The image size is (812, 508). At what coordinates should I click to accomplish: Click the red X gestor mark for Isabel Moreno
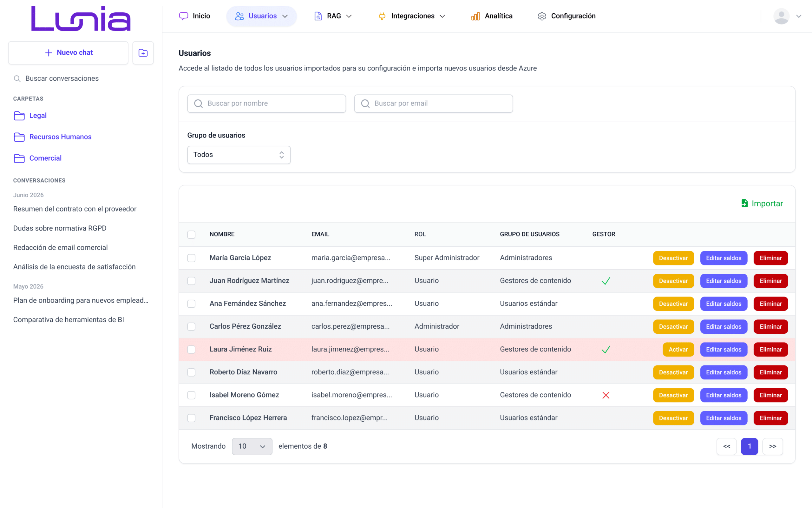(606, 395)
